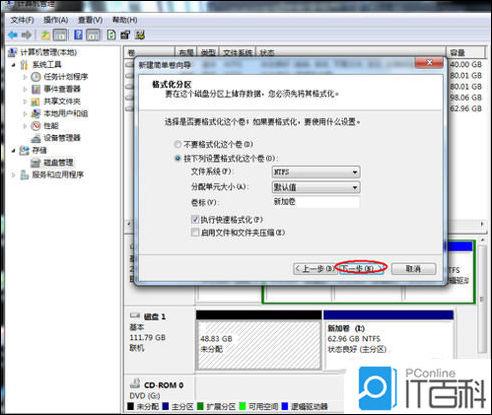Click the 上一步 back button

[x=314, y=269]
